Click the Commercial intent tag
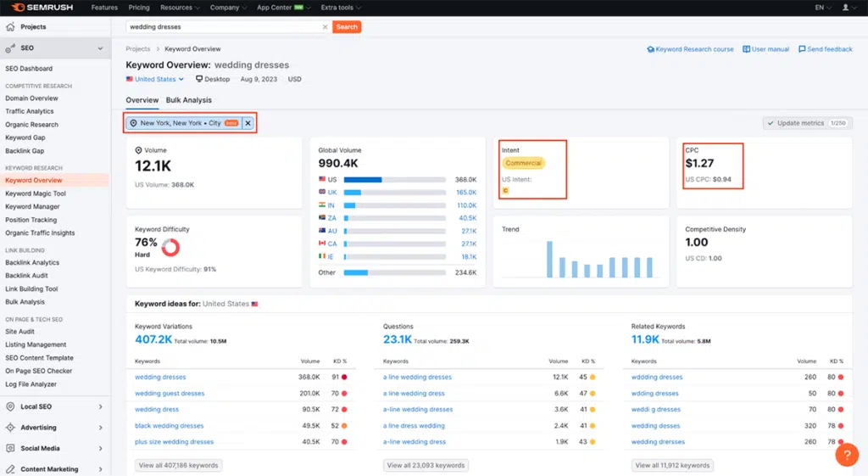The width and height of the screenshot is (868, 476). tap(523, 163)
